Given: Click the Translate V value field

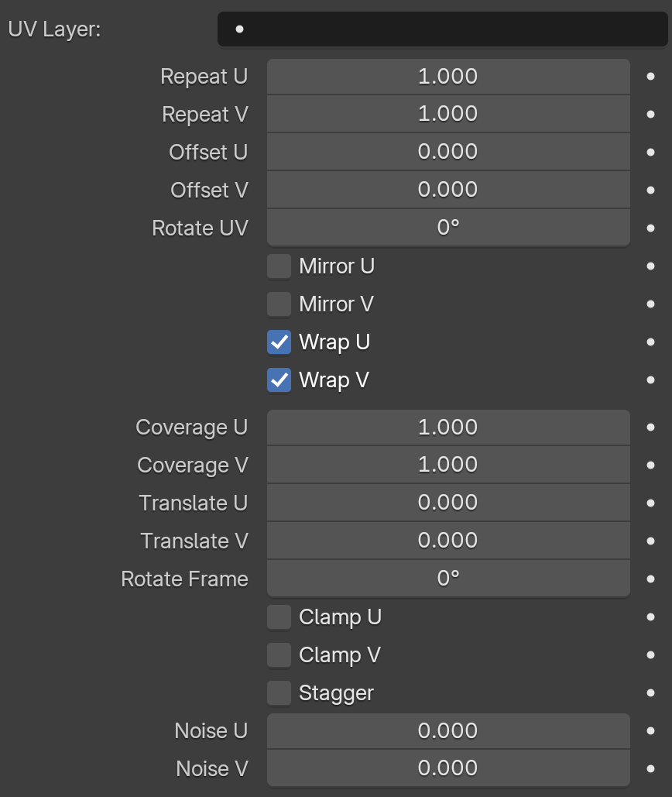Looking at the screenshot, I should click(448, 541).
